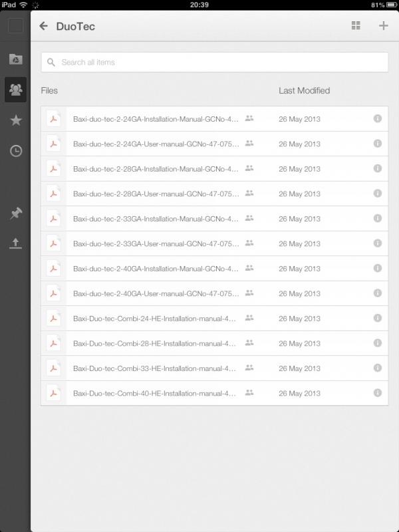399x532 pixels.
Task: Sort by the Last Modified column header
Action: 304,90
